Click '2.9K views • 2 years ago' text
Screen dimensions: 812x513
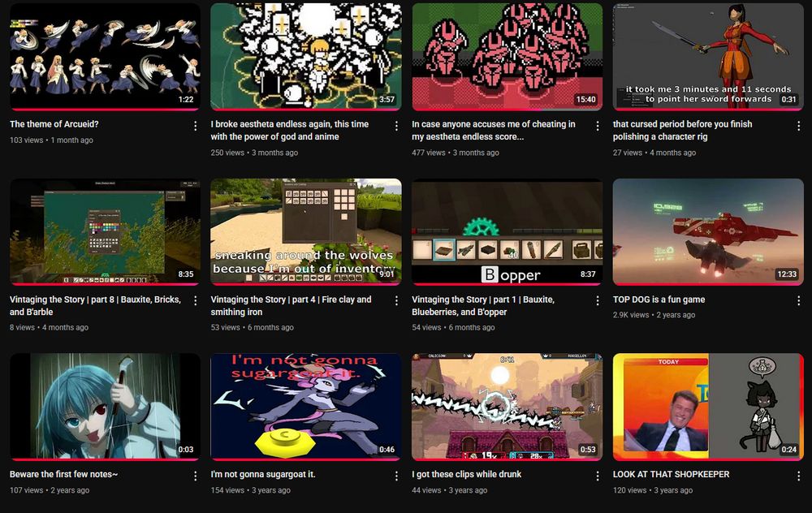(x=654, y=315)
